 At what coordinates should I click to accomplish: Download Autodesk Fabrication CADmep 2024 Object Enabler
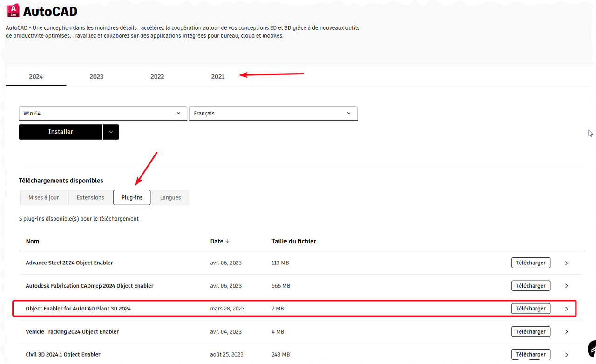coord(531,285)
